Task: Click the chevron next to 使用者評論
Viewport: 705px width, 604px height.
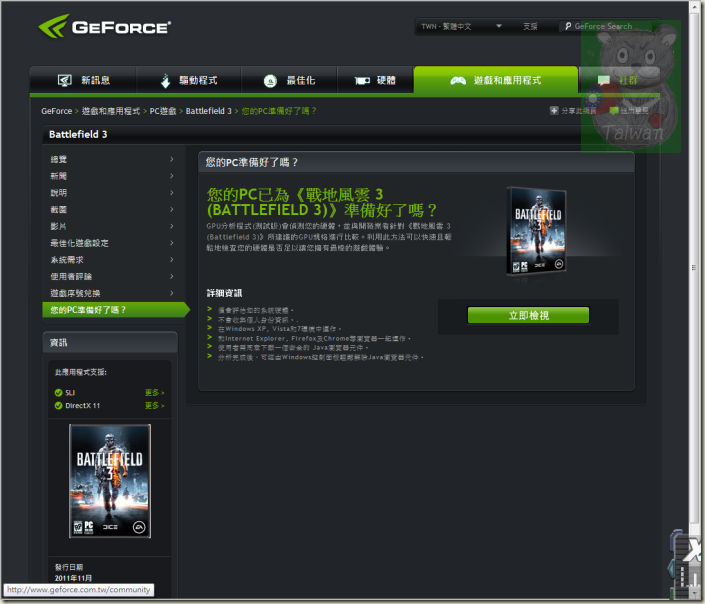Action: (x=172, y=276)
